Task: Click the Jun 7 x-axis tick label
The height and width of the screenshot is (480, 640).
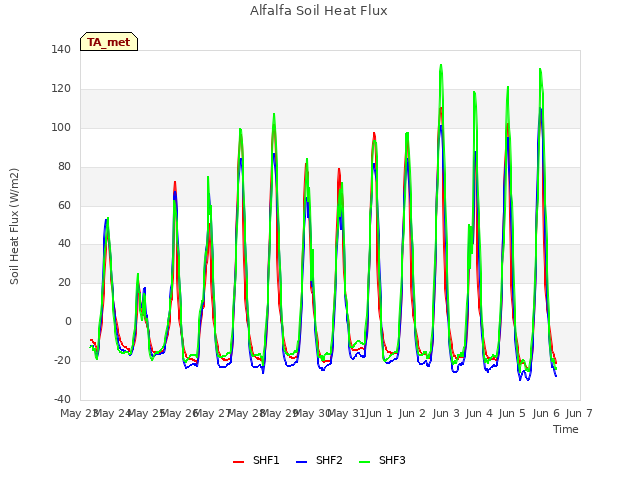Action: click(x=579, y=413)
